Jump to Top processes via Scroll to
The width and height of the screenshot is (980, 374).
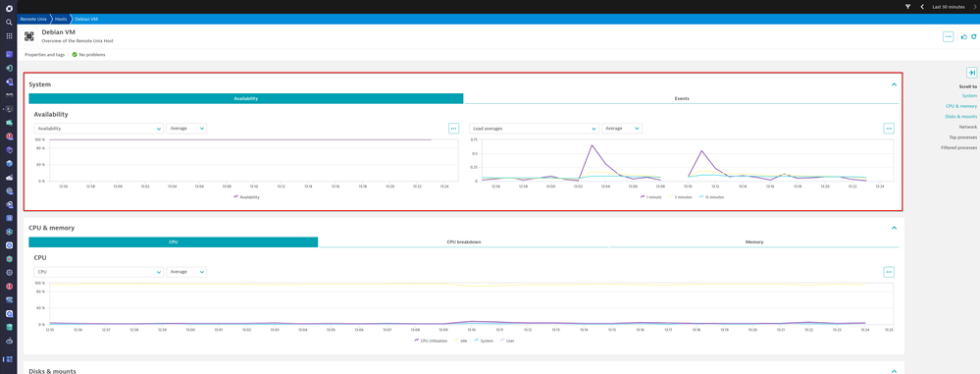coord(963,137)
